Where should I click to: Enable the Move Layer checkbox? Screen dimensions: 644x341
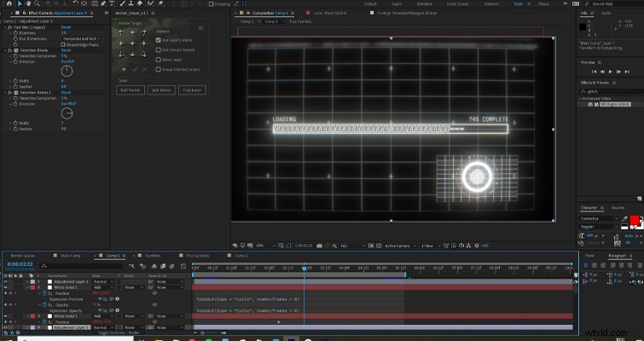click(158, 60)
